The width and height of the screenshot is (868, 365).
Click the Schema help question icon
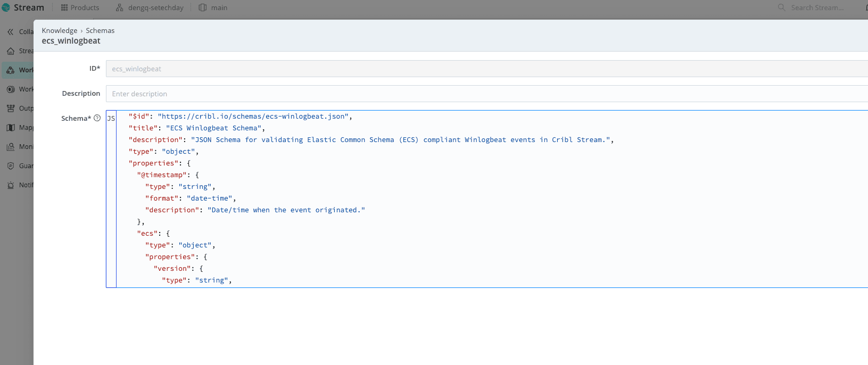point(97,118)
